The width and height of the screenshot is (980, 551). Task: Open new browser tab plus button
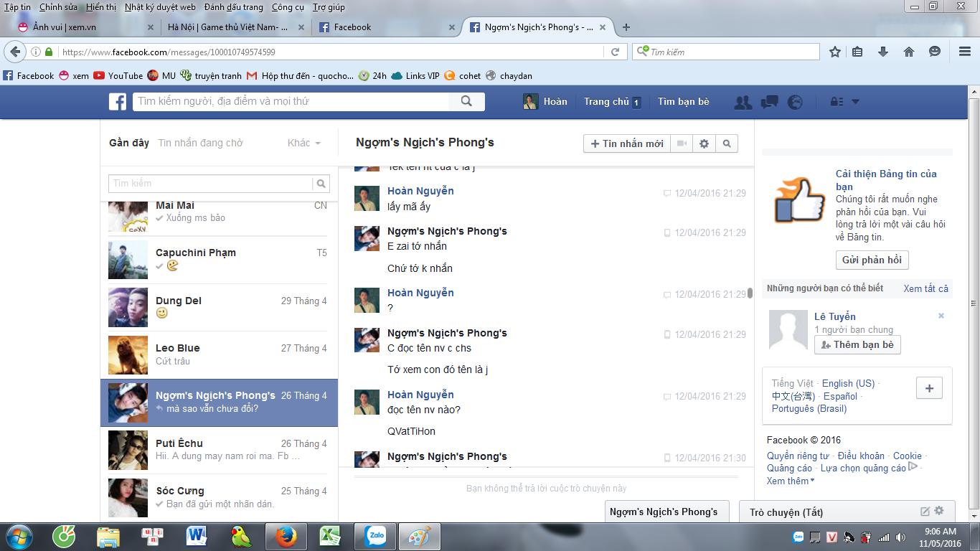coord(626,27)
